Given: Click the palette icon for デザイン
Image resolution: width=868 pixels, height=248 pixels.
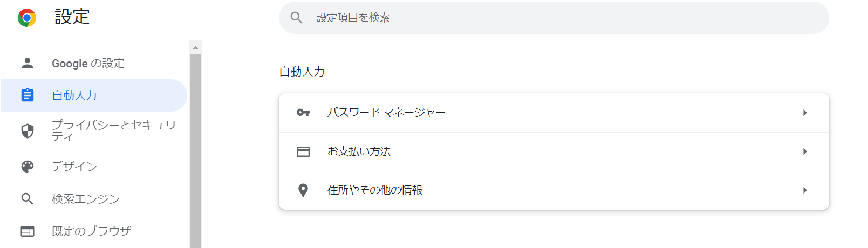Looking at the screenshot, I should [x=28, y=167].
